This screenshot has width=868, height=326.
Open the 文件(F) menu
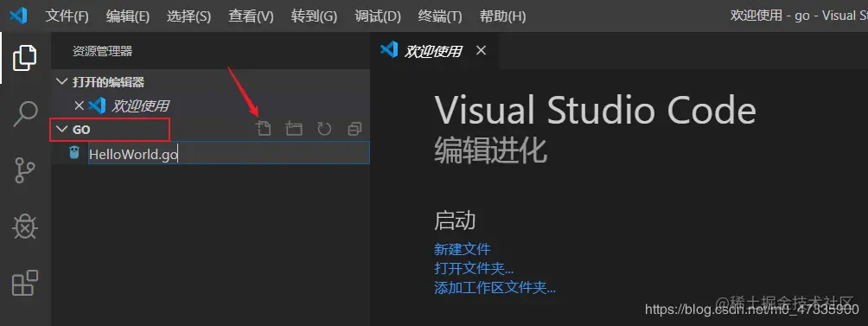coord(67,16)
